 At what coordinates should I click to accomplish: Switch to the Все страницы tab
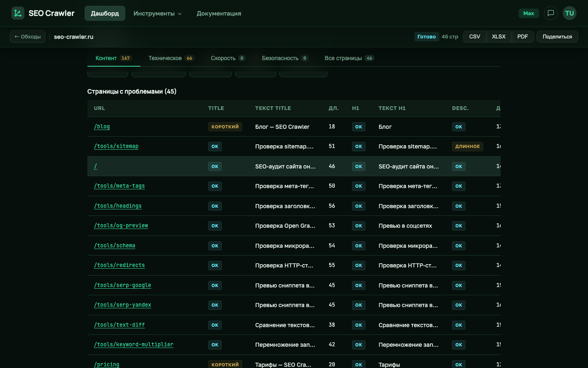349,58
